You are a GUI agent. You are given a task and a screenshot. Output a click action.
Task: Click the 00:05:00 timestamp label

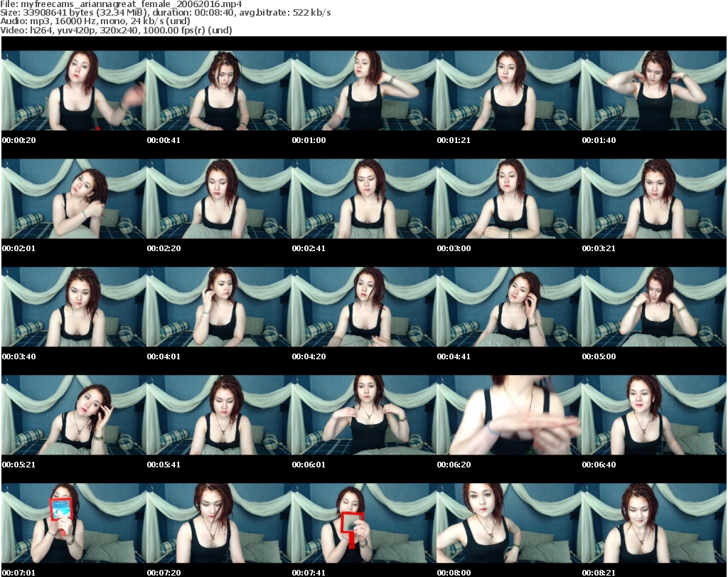[x=599, y=356]
